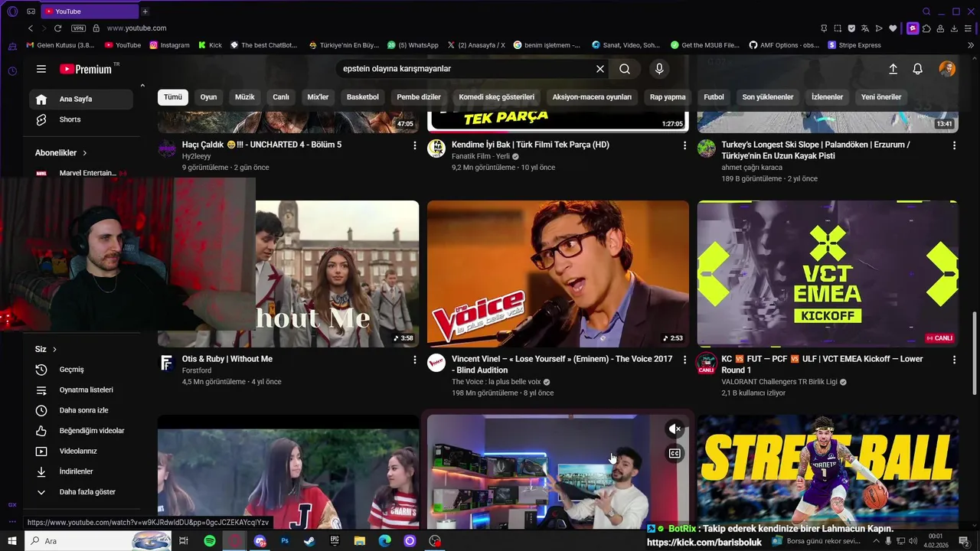
Task: Open more options for Otis & Ruby video
Action: 415,360
